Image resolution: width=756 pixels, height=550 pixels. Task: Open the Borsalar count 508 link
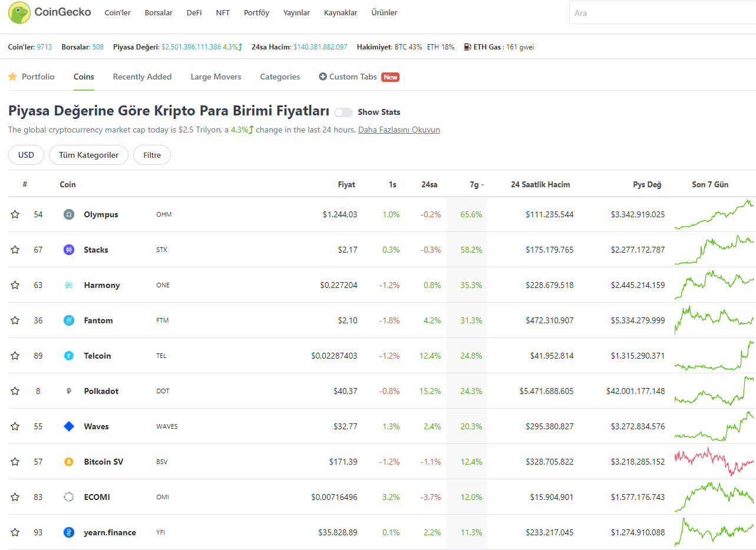pyautogui.click(x=98, y=47)
